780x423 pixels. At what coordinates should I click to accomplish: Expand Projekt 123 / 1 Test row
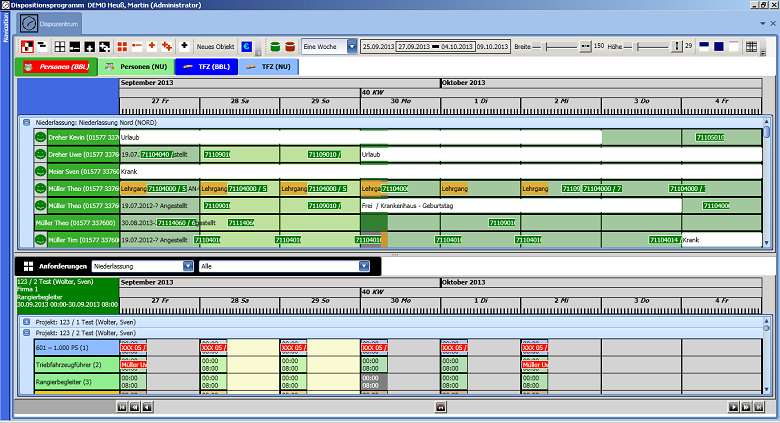[26, 322]
